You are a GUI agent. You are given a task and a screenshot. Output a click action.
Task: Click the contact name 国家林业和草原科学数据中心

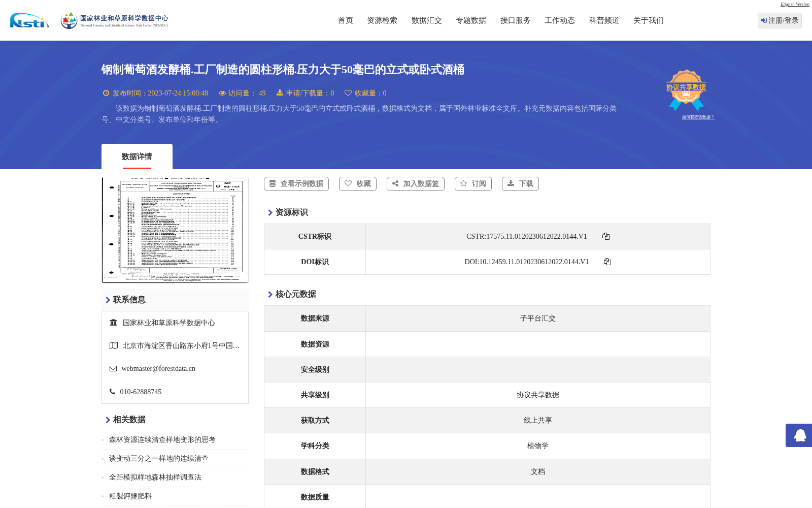pyautogui.click(x=169, y=323)
